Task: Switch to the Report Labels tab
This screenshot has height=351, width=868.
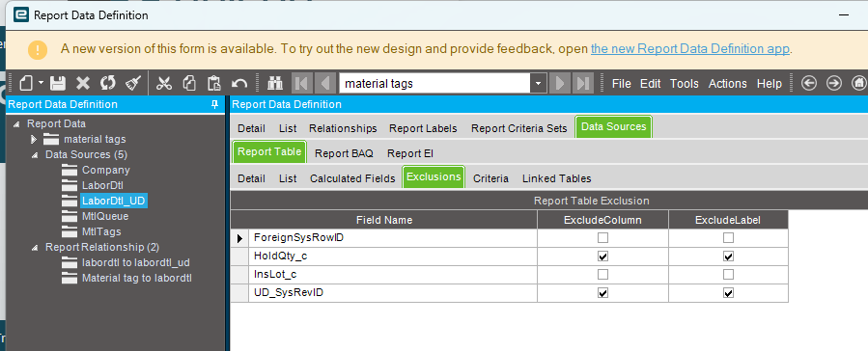Action: click(x=423, y=128)
